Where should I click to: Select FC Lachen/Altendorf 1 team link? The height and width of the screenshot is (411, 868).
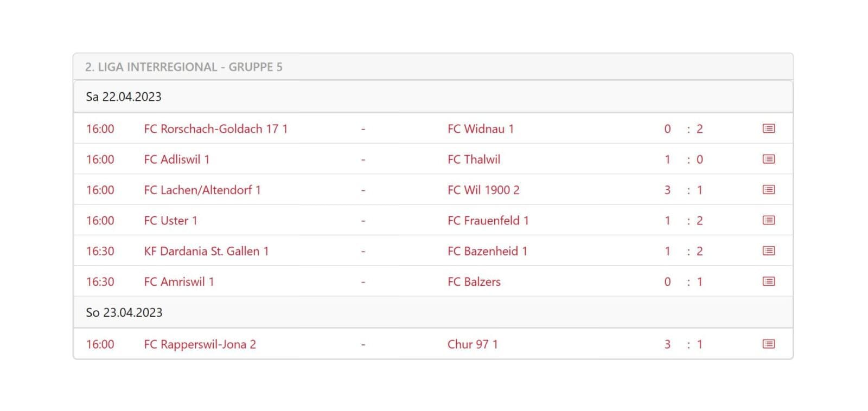point(202,190)
